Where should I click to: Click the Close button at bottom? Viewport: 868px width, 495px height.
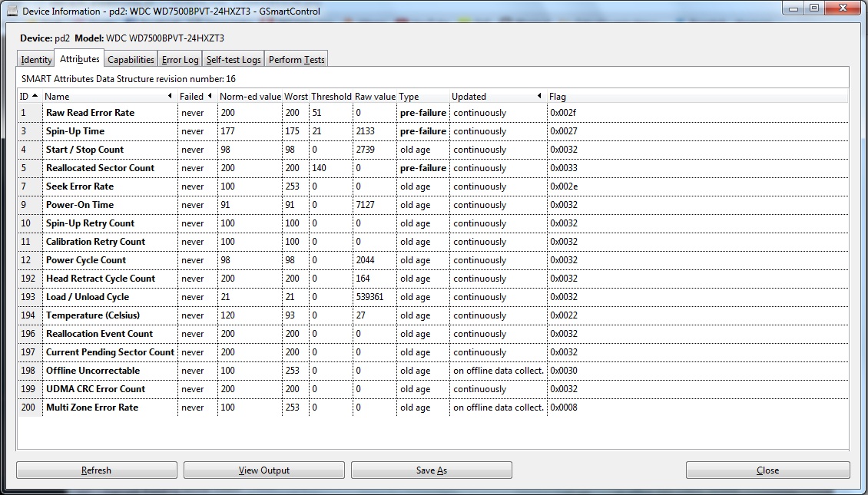(768, 470)
